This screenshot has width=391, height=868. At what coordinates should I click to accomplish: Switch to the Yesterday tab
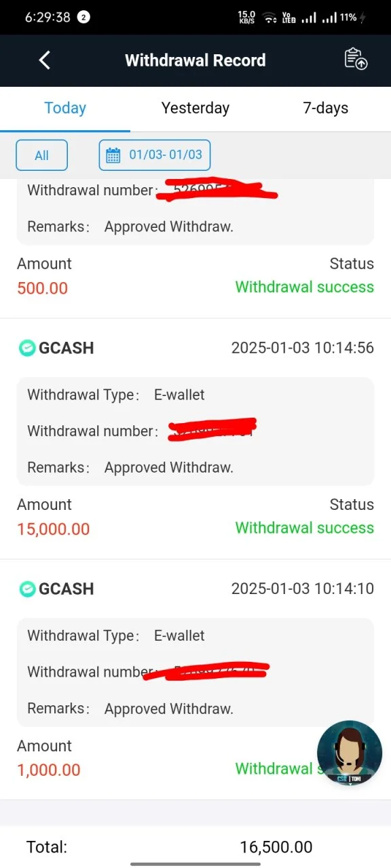tap(195, 108)
